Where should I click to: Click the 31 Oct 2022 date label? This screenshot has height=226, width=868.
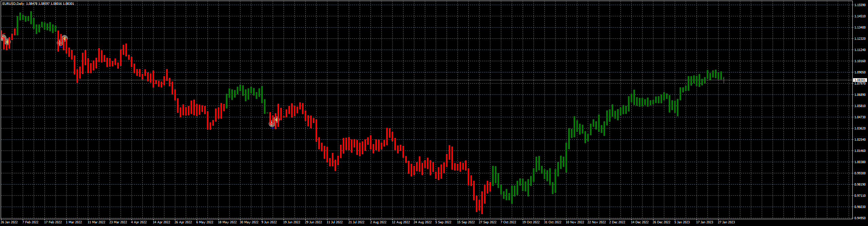(553, 222)
